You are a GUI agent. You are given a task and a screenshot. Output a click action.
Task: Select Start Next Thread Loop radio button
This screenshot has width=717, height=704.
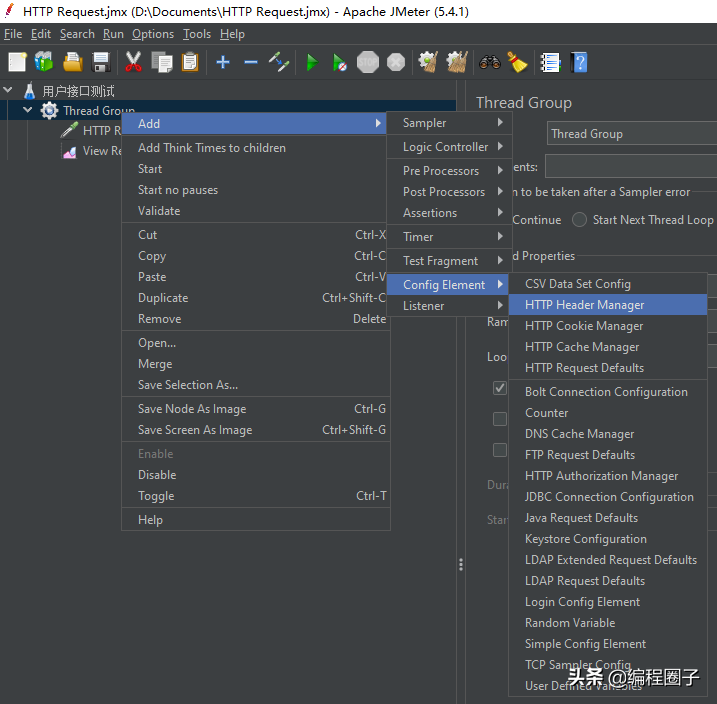(579, 219)
